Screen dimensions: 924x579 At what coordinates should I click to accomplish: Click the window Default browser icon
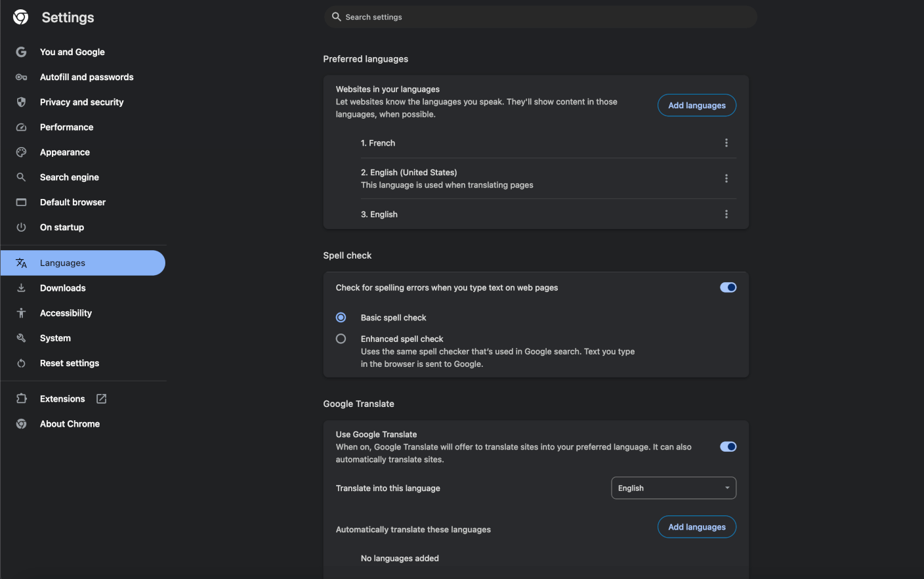click(x=21, y=202)
